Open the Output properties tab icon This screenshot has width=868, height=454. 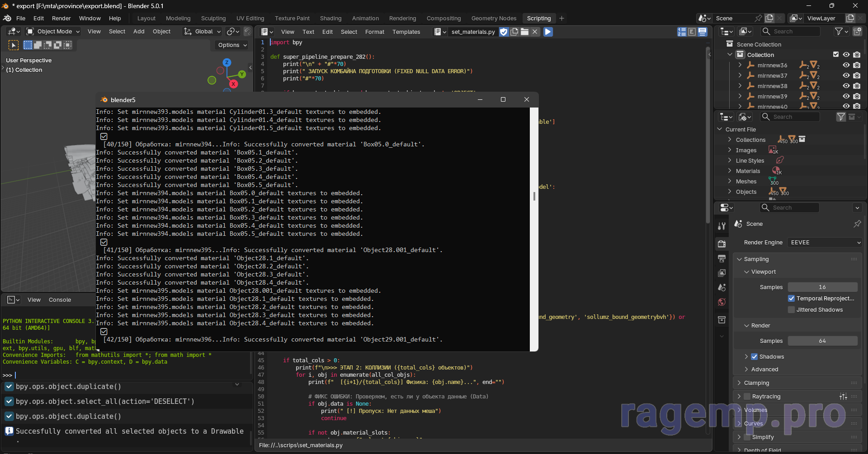coord(722,259)
